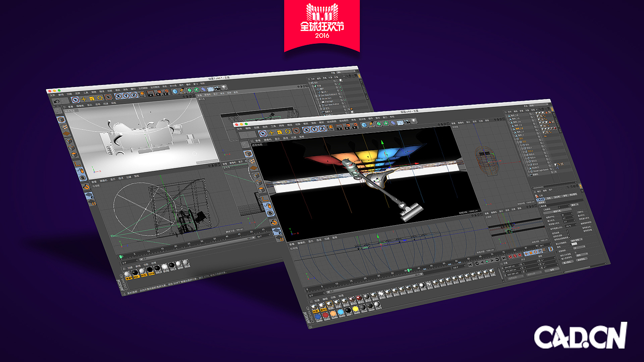Click the S snap icon in back window palette
644x362 pixels.
83,177
